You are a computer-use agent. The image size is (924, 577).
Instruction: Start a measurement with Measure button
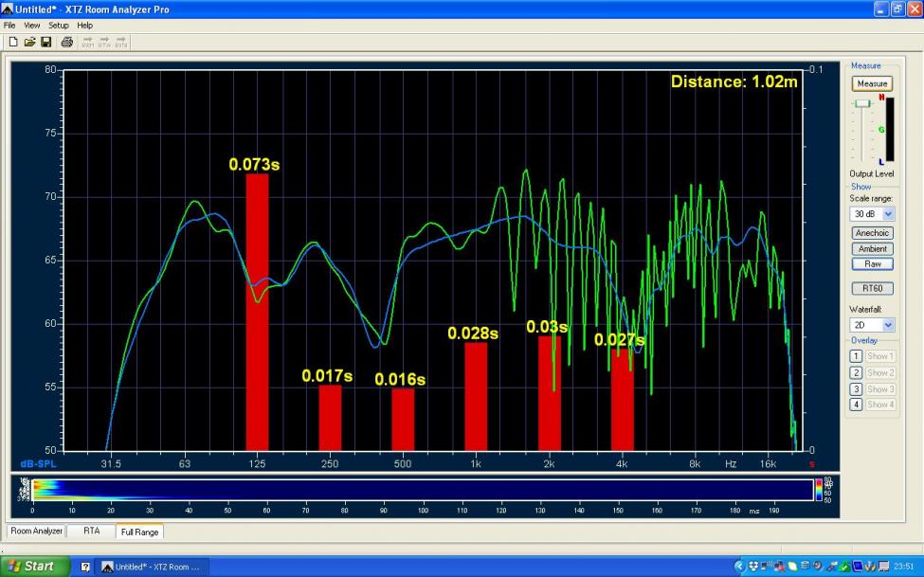click(872, 83)
